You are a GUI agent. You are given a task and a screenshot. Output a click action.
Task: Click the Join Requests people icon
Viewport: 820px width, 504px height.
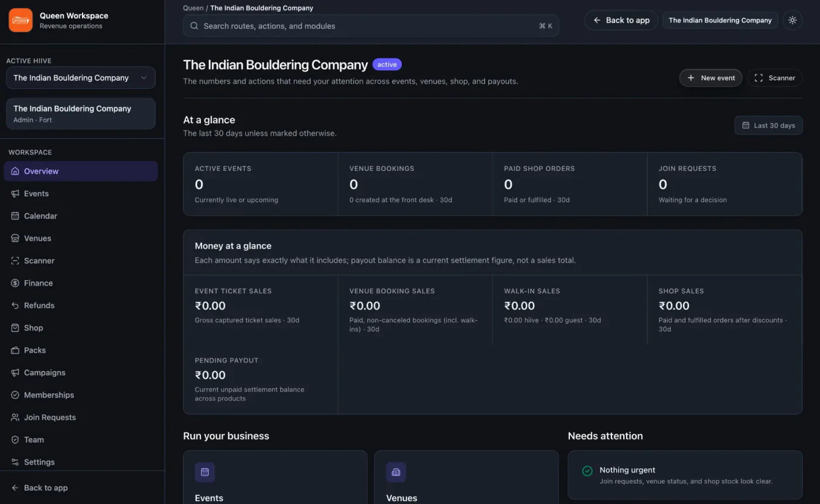tap(15, 417)
